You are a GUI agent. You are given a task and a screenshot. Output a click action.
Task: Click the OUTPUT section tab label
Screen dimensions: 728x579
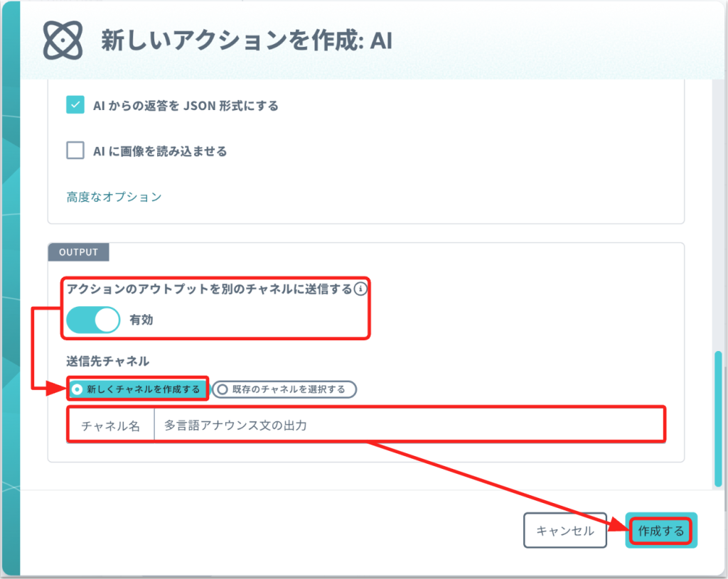pyautogui.click(x=78, y=252)
